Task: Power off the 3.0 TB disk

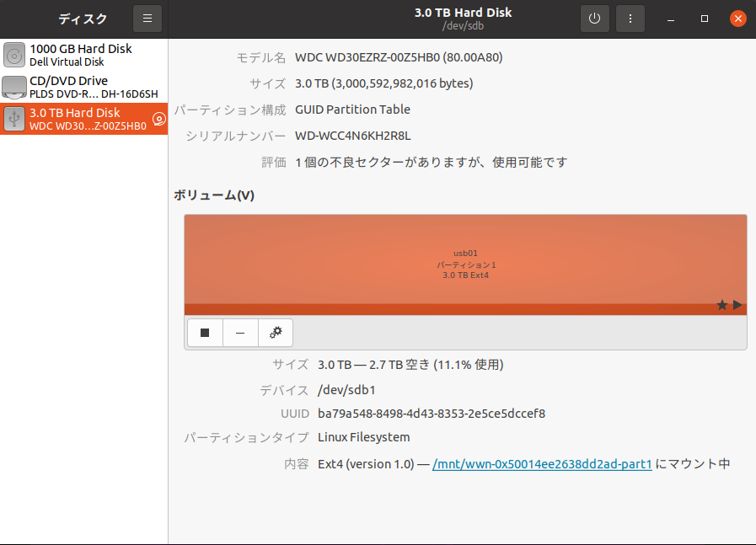Action: pos(594,19)
